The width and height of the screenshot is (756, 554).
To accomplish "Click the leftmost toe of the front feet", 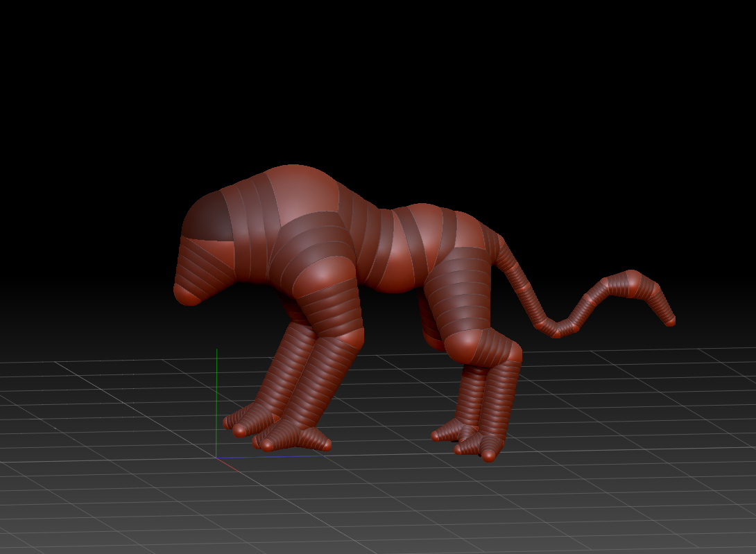I will (x=229, y=422).
